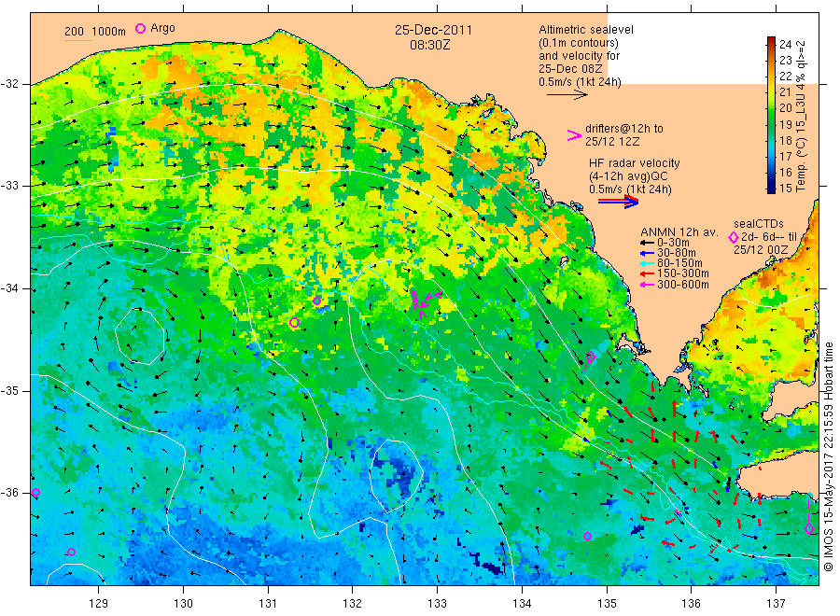
Task: Click the 'drifters@12h to' label
Action: point(624,129)
